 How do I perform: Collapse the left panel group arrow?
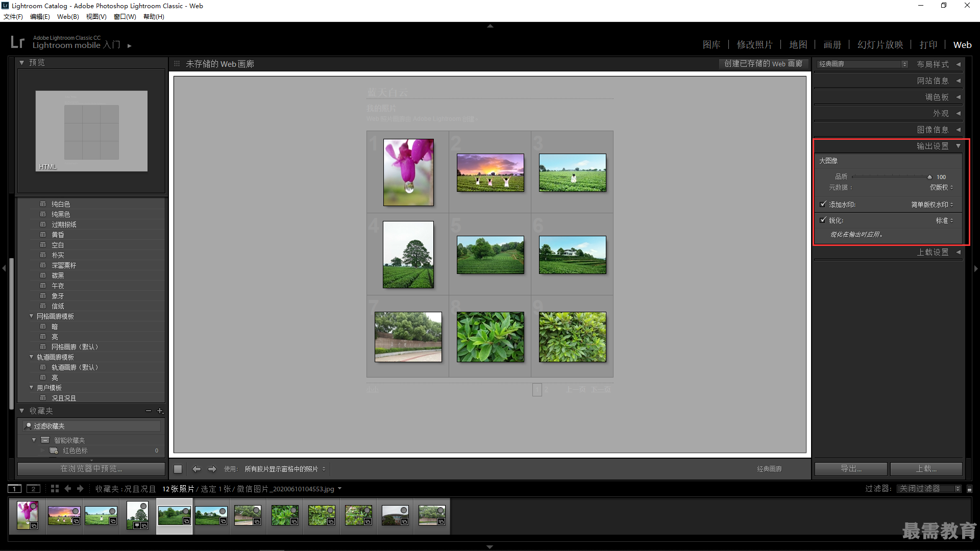(x=4, y=268)
